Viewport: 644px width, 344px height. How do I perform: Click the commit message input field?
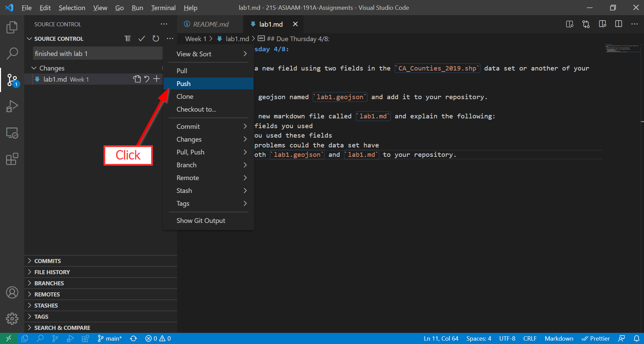[98, 54]
